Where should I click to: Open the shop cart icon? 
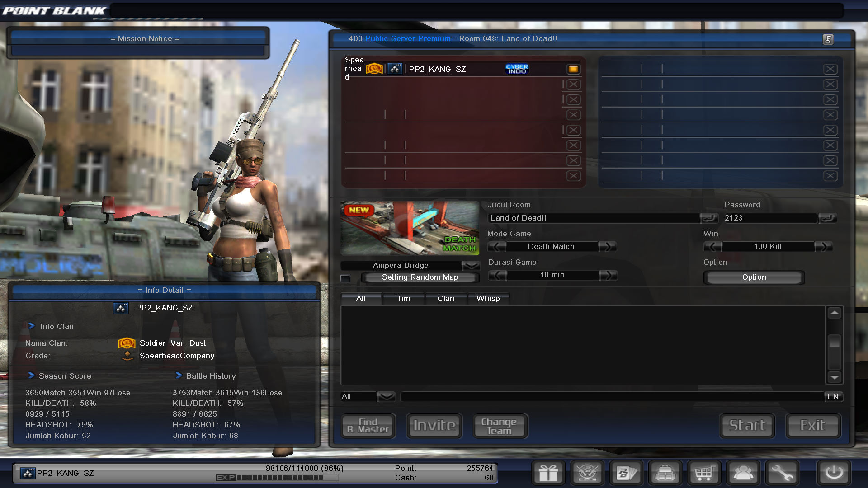(704, 473)
